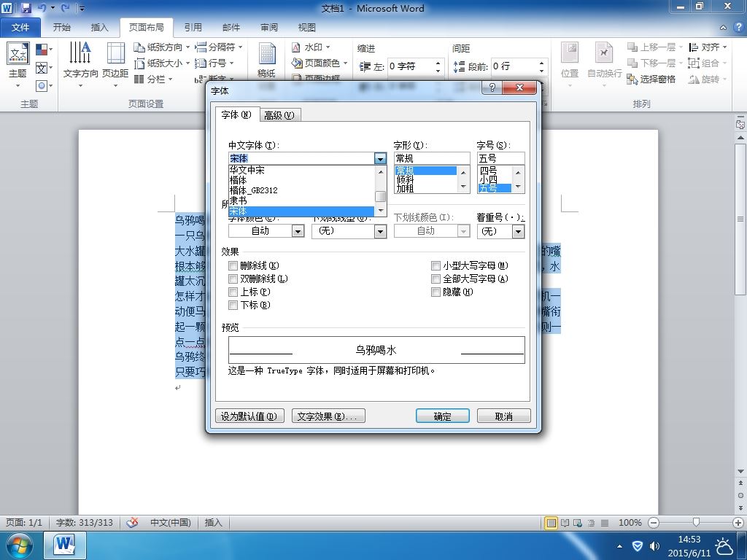
Task: Click the theme colors icon
Action: point(44,50)
